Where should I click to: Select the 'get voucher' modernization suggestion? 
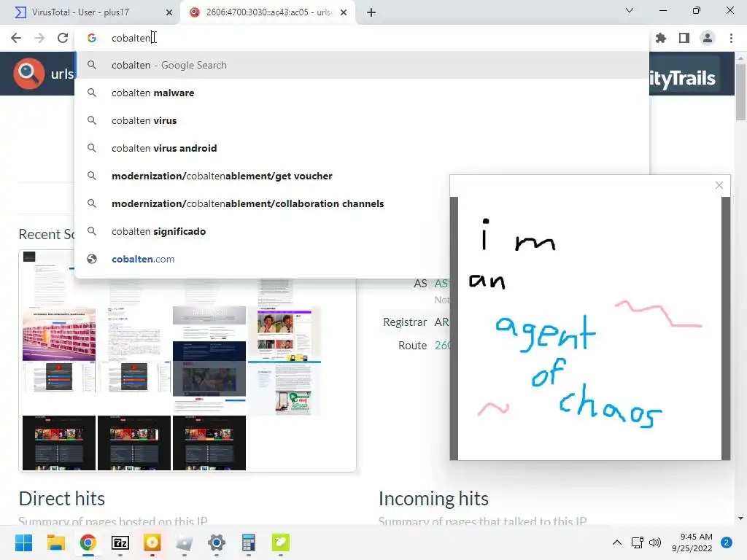[x=262, y=176]
